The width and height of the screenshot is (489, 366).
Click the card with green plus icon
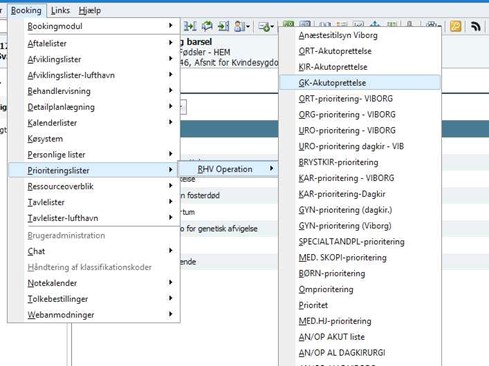(264, 26)
